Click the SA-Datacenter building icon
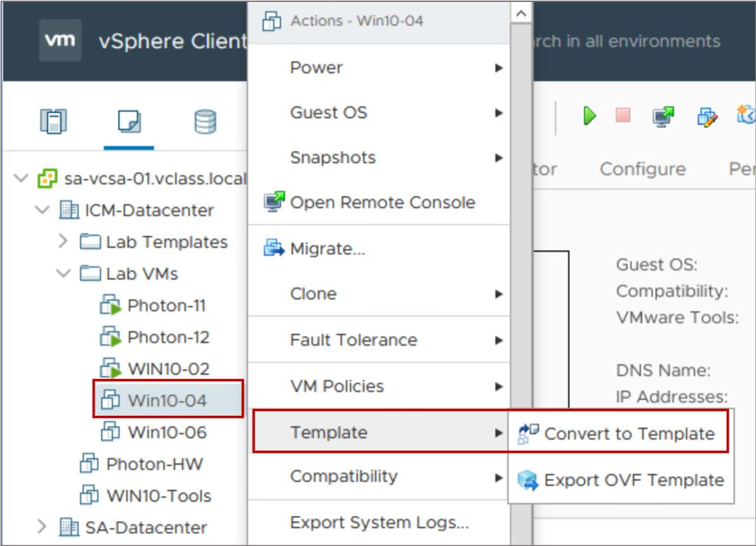 coord(69,527)
